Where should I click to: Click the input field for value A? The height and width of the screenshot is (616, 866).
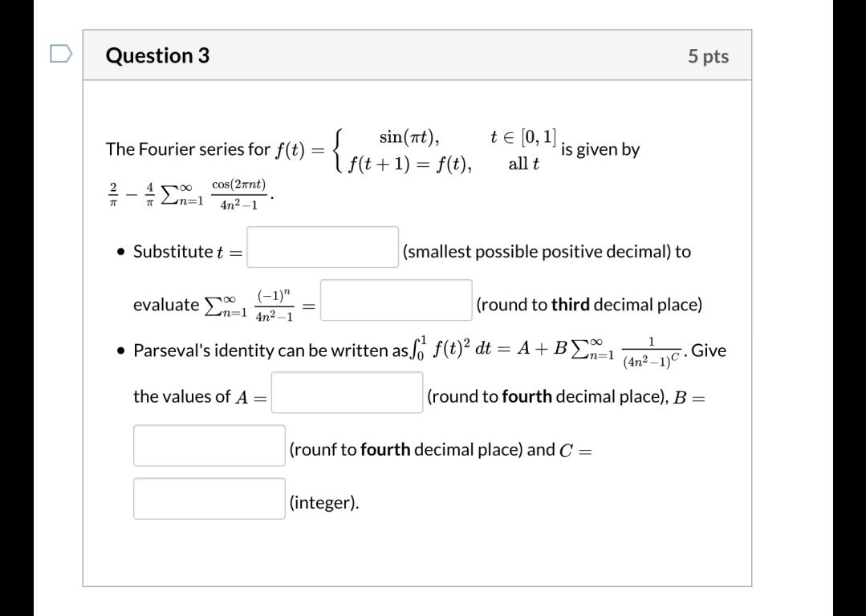coord(346,395)
